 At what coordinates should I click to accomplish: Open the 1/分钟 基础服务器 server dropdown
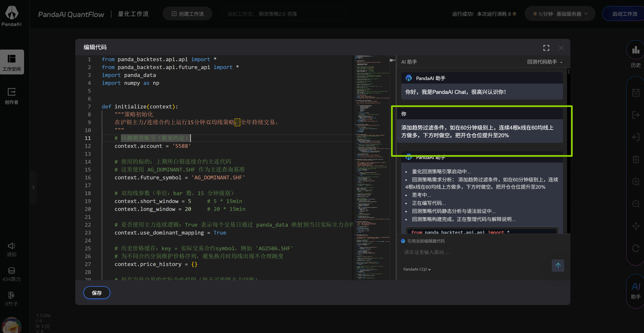[560, 14]
